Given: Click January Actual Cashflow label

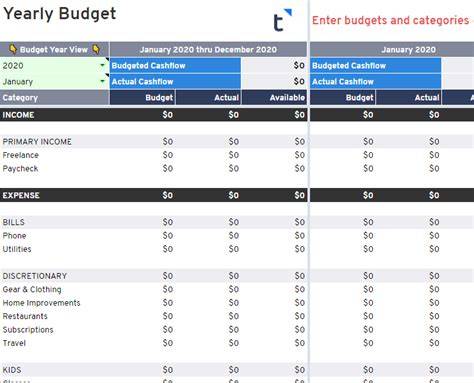Looking at the screenshot, I should (x=343, y=81).
